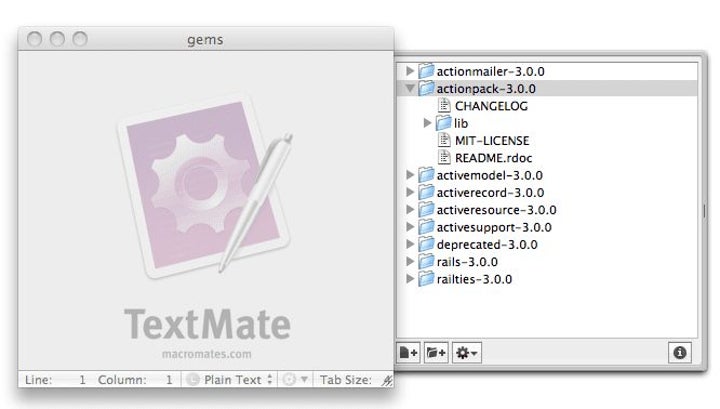Expand the lib folder
Screen dimensions: 720x409
(x=427, y=123)
